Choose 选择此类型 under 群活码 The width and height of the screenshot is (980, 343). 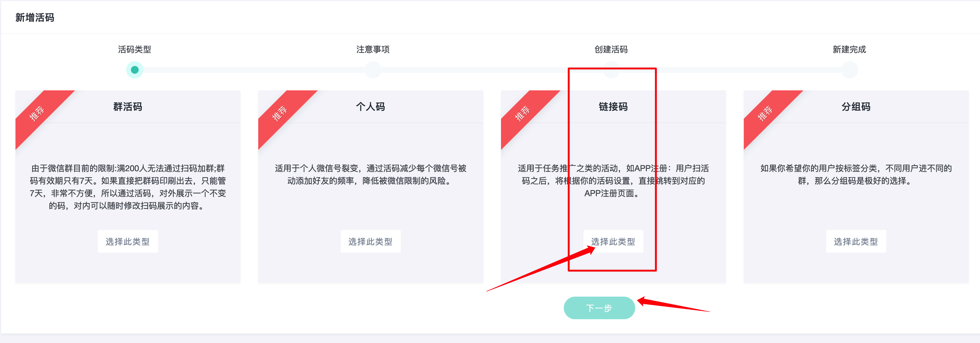pos(128,241)
